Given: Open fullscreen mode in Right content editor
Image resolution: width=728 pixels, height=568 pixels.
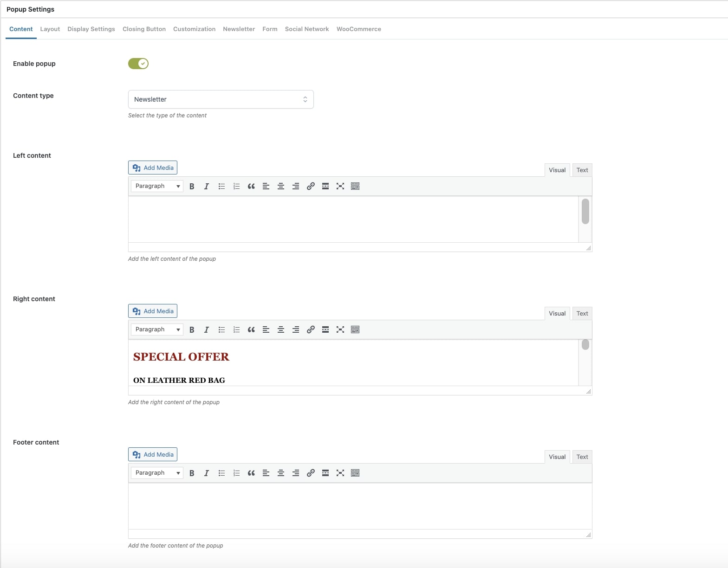Looking at the screenshot, I should [340, 329].
